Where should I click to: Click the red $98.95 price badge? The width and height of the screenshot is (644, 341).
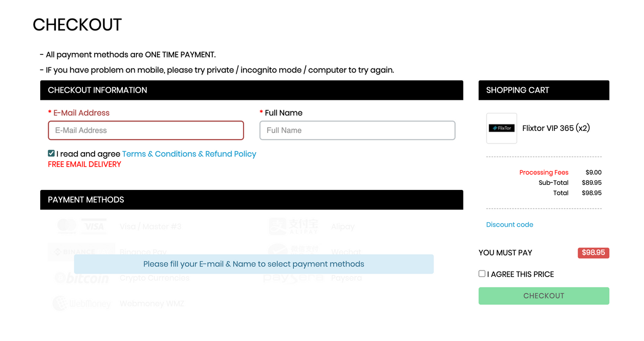tap(594, 252)
